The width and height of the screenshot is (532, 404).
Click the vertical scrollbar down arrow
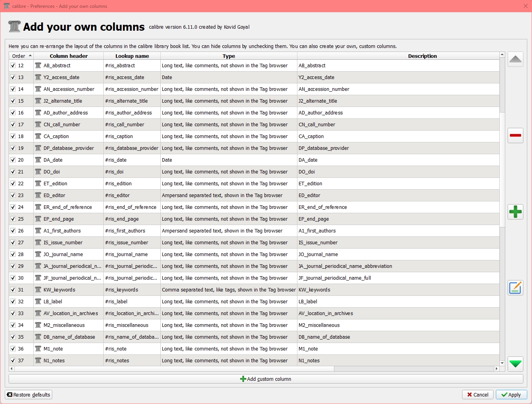[x=502, y=363]
